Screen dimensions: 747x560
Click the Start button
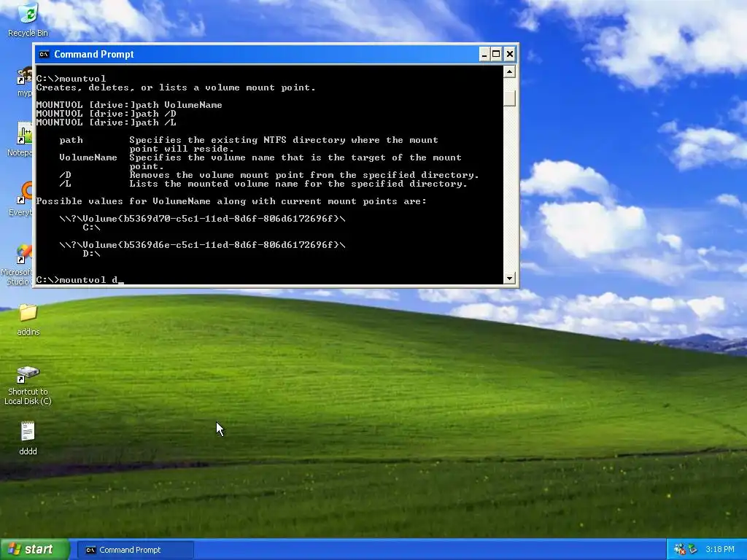point(34,550)
